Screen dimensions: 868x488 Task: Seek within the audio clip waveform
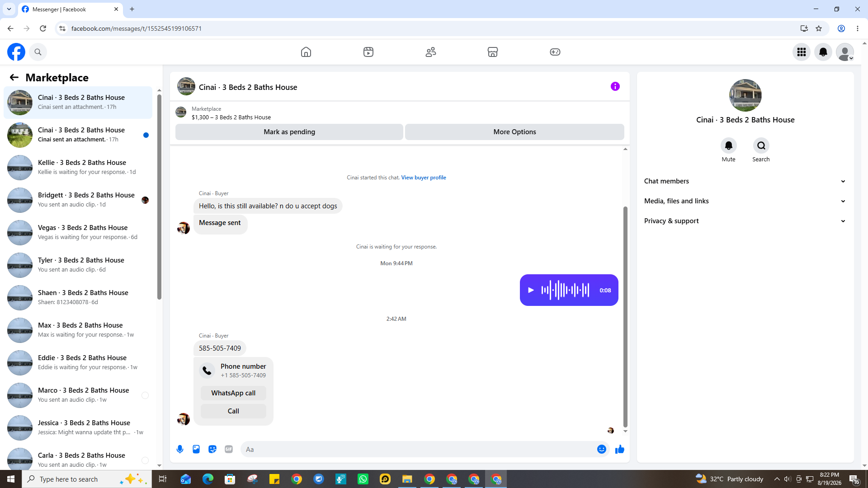point(565,290)
